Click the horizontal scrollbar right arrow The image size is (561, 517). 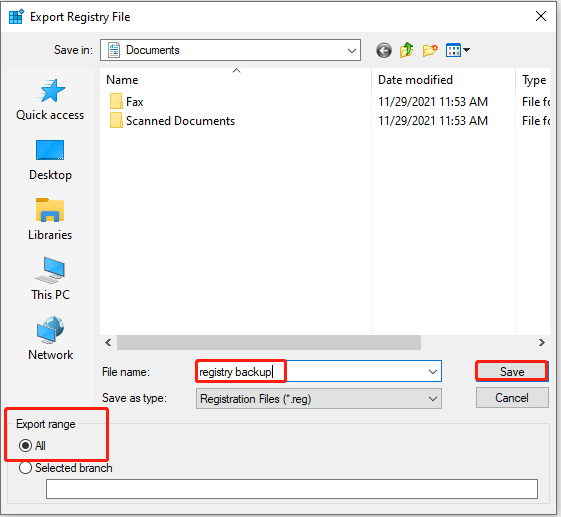coord(542,342)
